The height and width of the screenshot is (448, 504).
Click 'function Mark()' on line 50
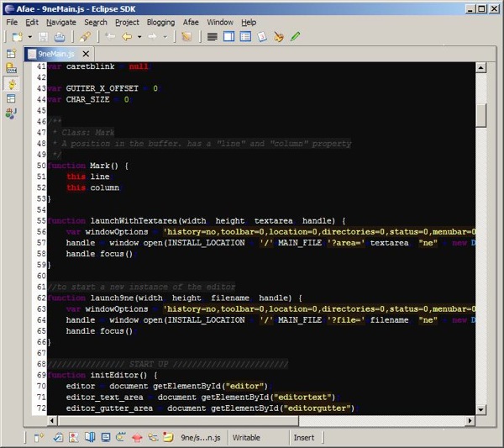(x=83, y=166)
